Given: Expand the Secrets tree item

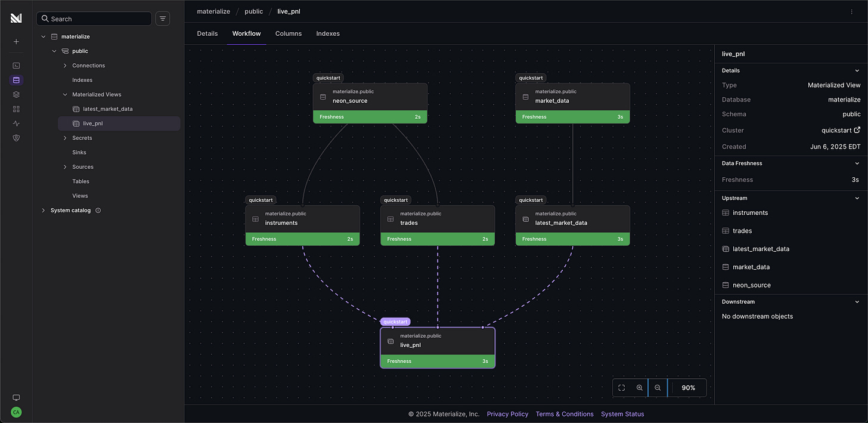Looking at the screenshot, I should [x=65, y=138].
